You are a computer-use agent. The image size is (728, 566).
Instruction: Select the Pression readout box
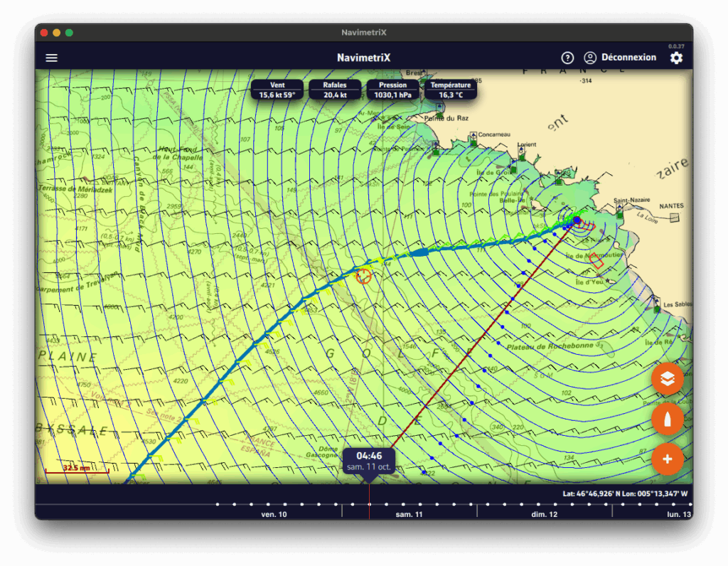[x=392, y=90]
